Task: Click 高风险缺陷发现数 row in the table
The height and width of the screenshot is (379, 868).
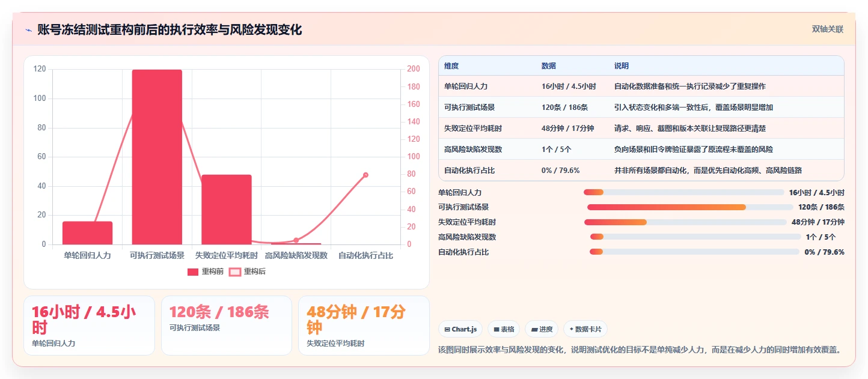Action: click(641, 149)
